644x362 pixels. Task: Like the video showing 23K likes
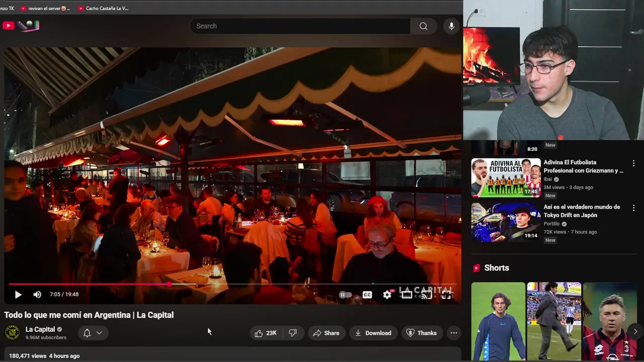click(x=266, y=333)
